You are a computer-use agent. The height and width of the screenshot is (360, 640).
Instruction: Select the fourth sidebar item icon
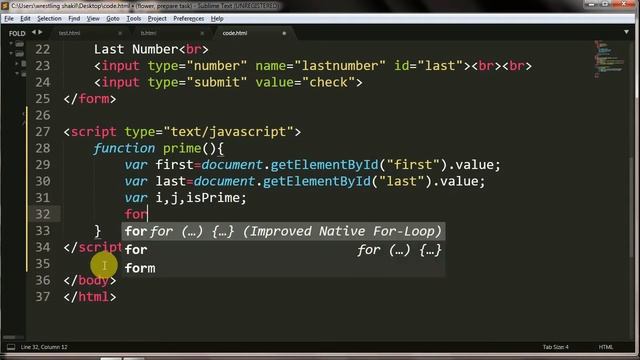point(24,74)
